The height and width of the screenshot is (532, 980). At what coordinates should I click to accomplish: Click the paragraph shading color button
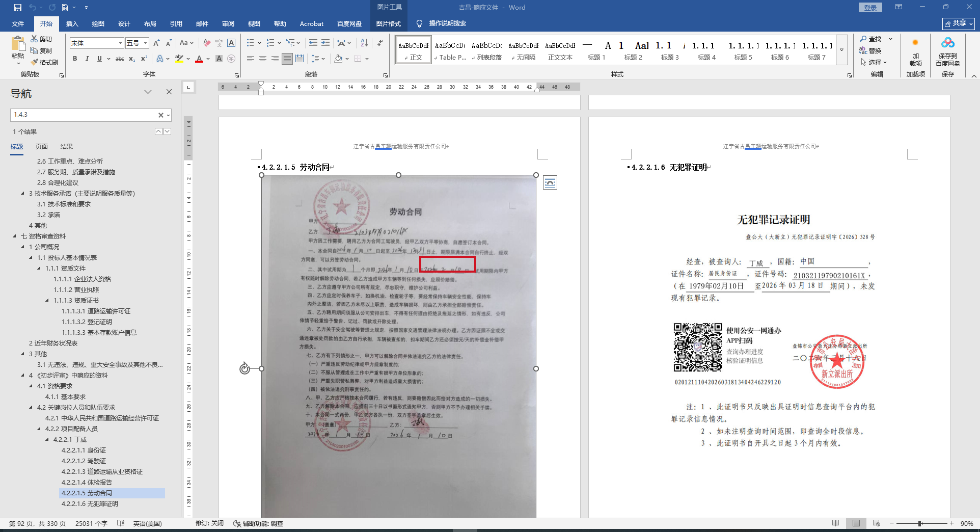coord(339,59)
